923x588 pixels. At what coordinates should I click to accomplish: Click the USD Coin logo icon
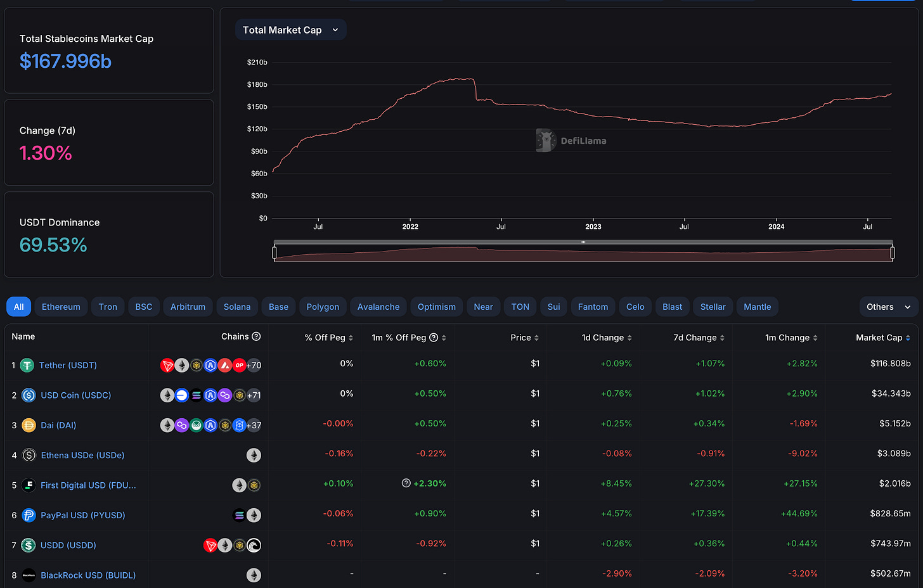[29, 395]
